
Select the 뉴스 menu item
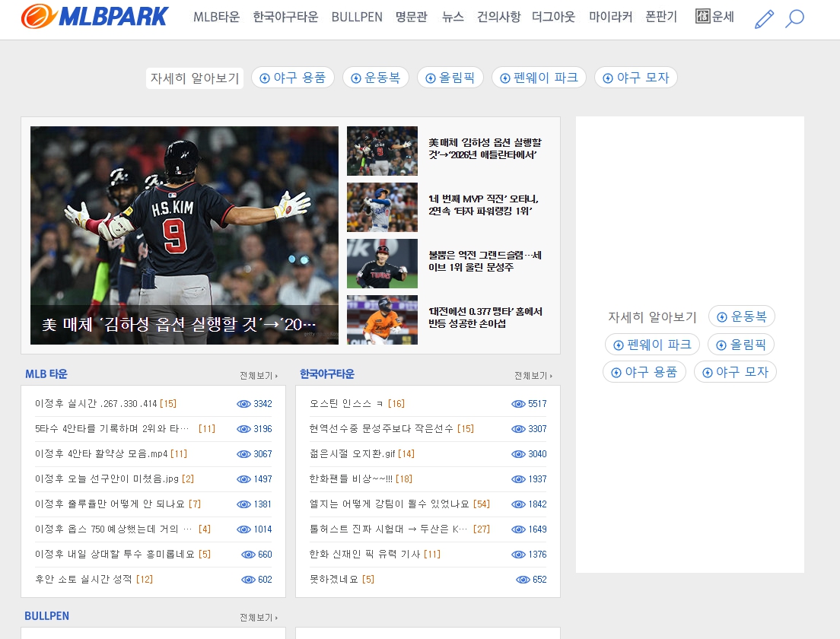coord(453,17)
